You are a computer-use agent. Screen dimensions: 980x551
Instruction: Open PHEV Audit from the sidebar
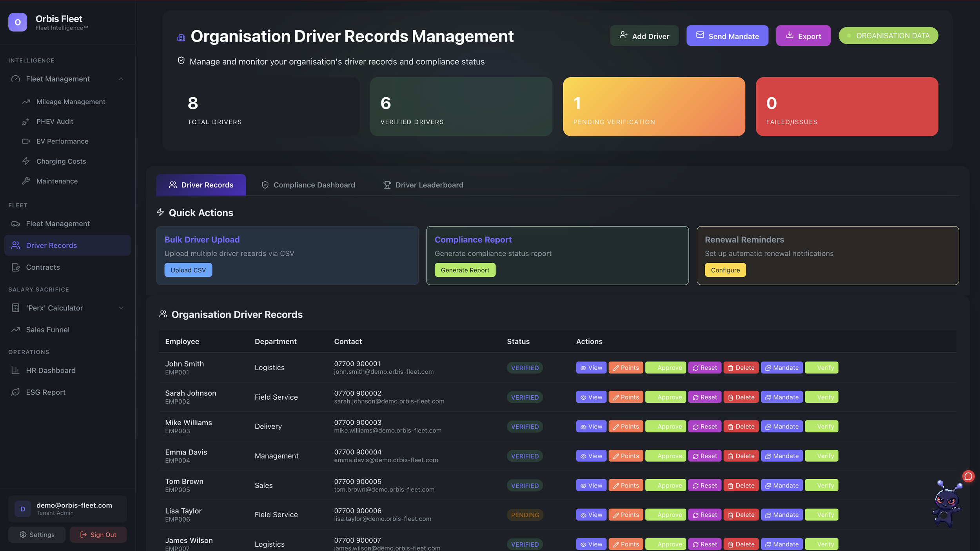[x=54, y=122]
